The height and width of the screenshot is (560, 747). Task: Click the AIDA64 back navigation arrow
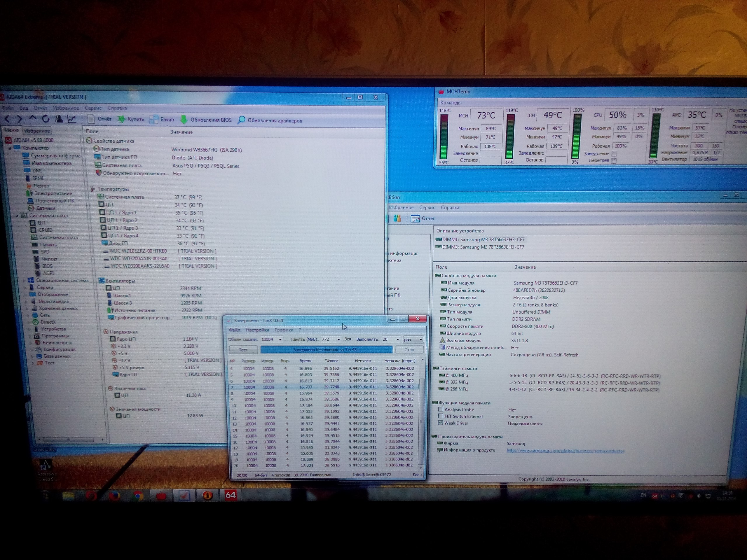tap(7, 119)
